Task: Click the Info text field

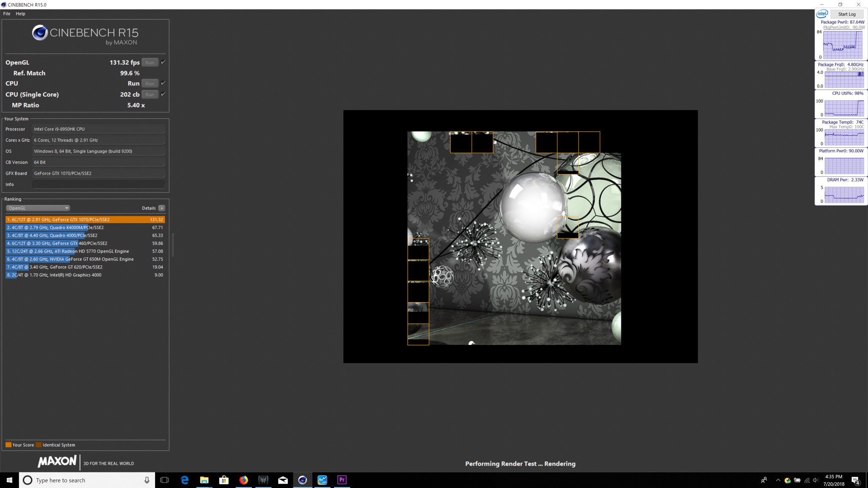Action: [98, 184]
